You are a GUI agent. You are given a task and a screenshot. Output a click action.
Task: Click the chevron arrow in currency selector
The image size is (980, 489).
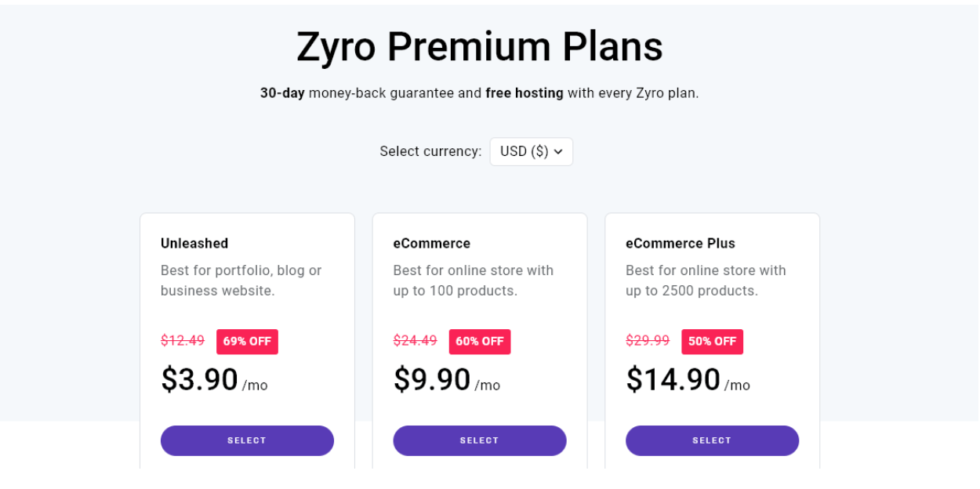click(558, 152)
